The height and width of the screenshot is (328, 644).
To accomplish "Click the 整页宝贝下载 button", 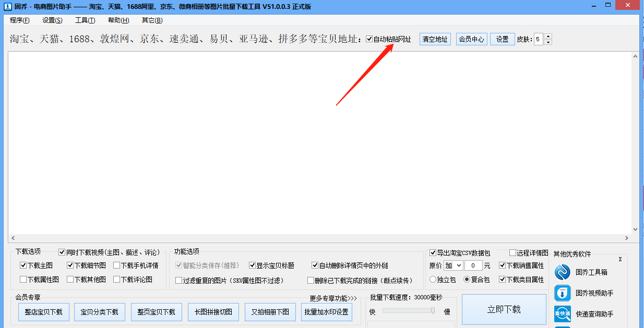I will point(156,312).
